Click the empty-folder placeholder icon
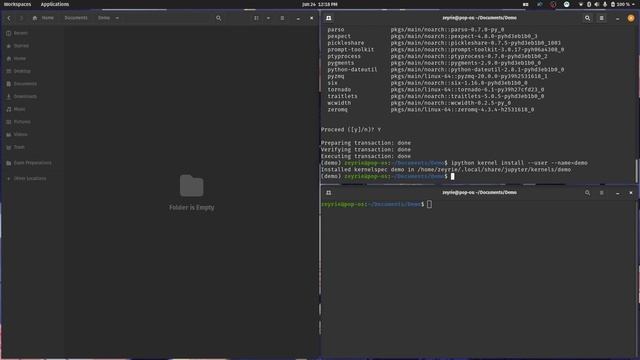640x360 pixels. click(x=191, y=186)
